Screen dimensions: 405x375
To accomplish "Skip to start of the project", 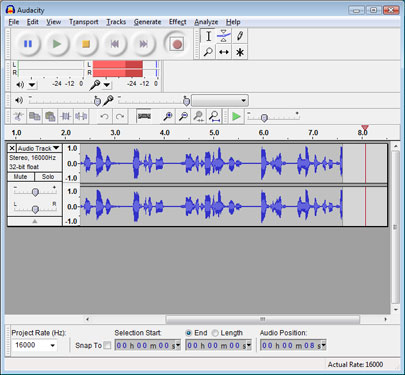I will pos(115,44).
